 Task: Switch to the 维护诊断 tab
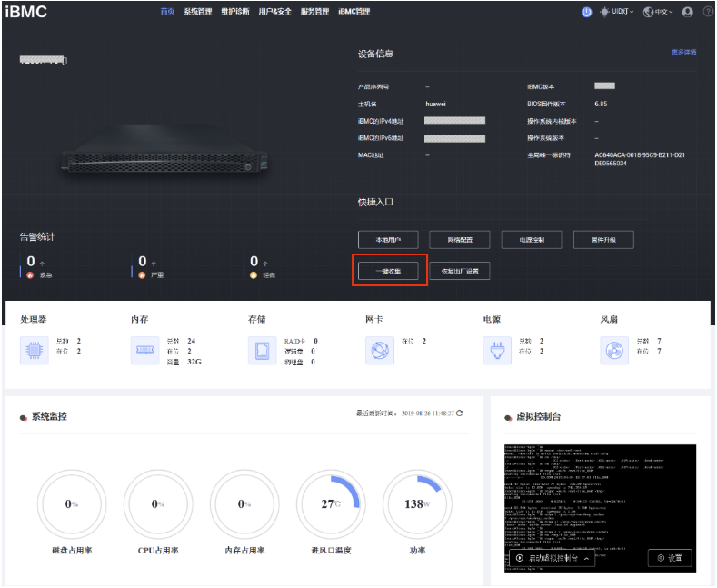[x=234, y=12]
